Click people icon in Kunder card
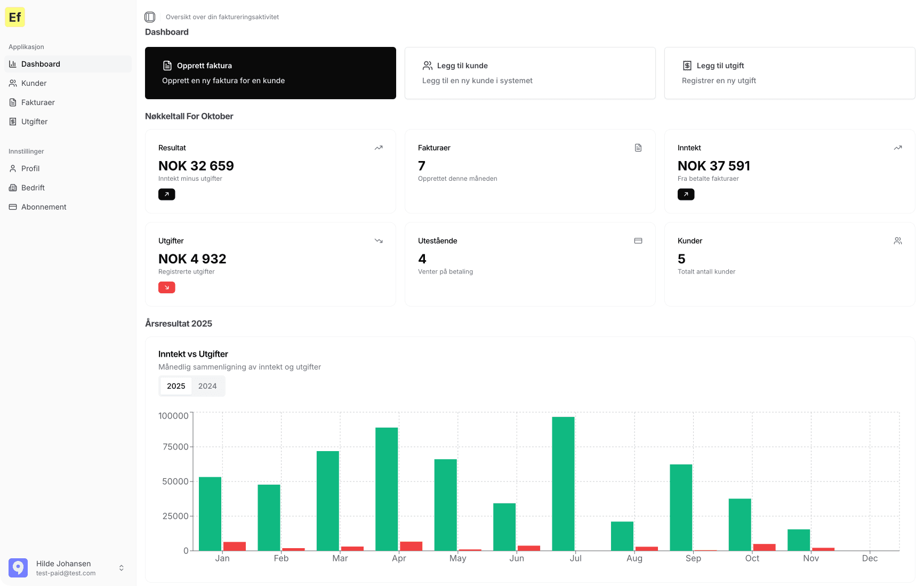This screenshot has width=924, height=586. pyautogui.click(x=897, y=241)
